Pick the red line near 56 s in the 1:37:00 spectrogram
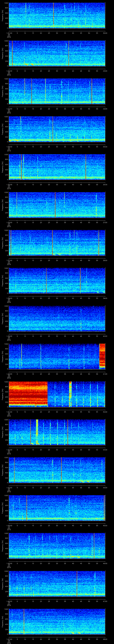 (99, 243)
